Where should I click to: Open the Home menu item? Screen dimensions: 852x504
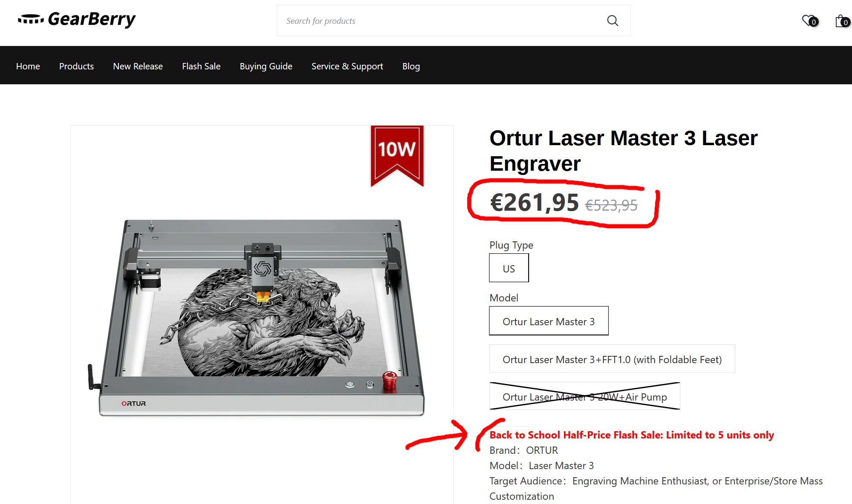(x=28, y=66)
